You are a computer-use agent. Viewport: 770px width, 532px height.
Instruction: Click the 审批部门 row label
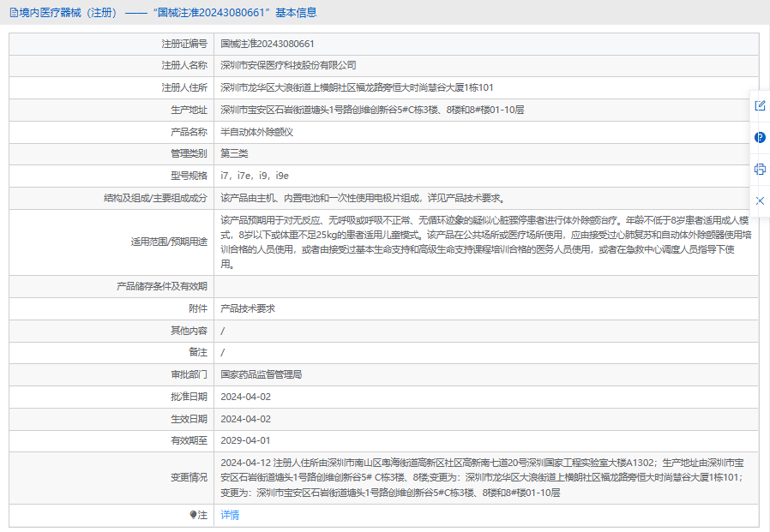(x=189, y=374)
